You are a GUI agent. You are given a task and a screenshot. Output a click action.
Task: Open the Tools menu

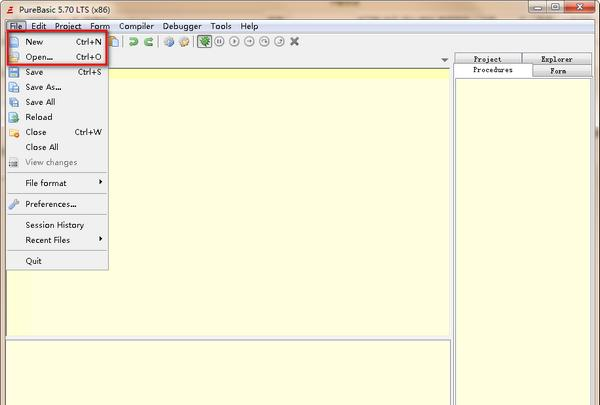click(x=221, y=26)
